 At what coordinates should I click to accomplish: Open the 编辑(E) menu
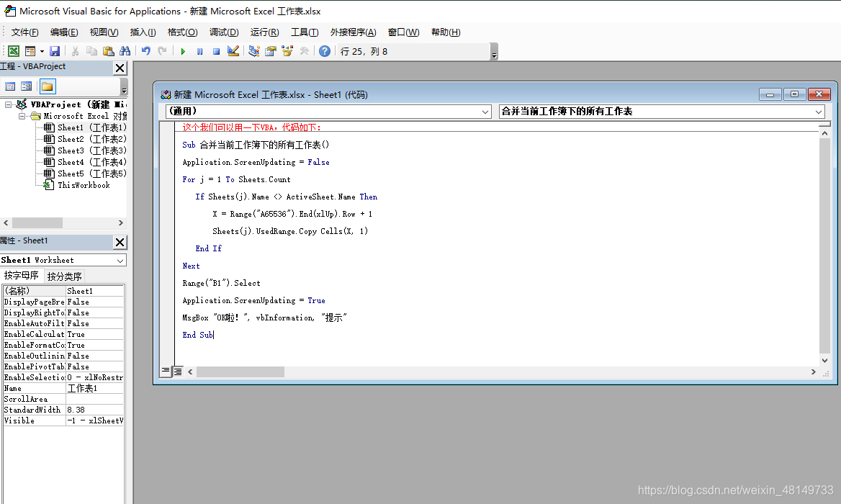click(64, 32)
